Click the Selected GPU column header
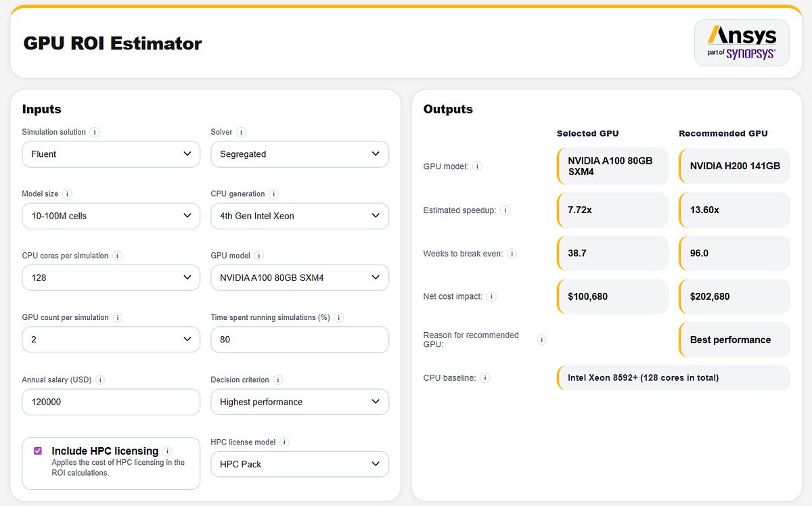This screenshot has height=506, width=812. click(x=588, y=133)
